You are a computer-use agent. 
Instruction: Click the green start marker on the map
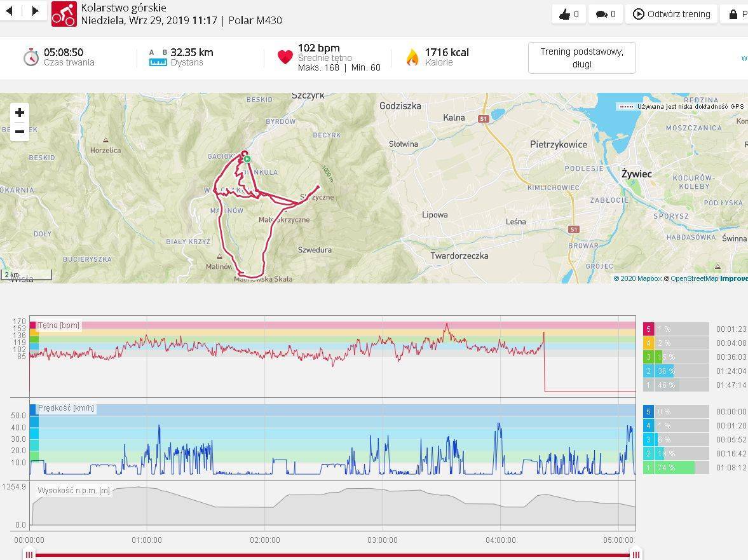click(248, 159)
